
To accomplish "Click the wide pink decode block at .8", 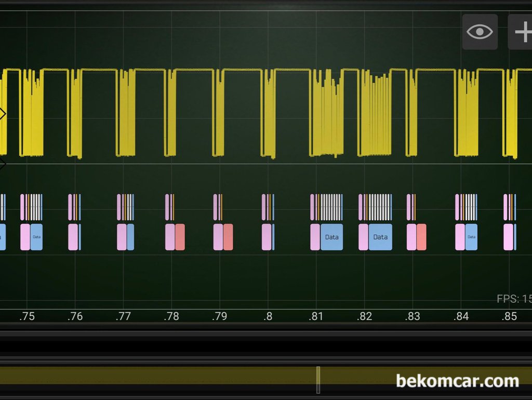I will coord(267,237).
